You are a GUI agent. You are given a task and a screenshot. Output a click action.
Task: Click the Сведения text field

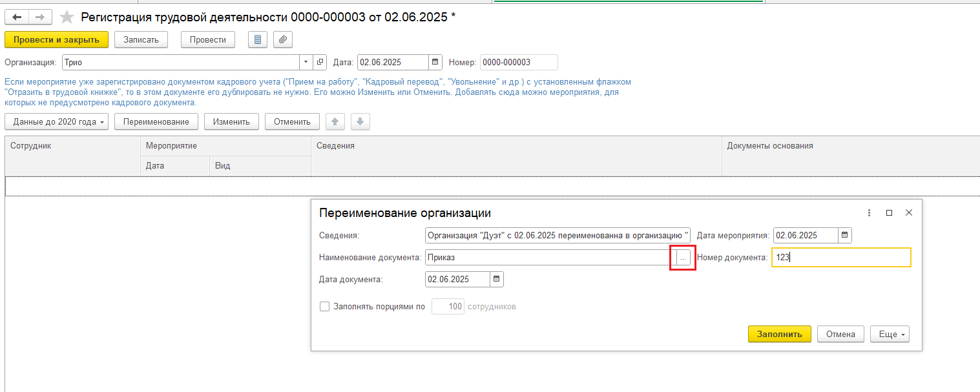coord(558,235)
